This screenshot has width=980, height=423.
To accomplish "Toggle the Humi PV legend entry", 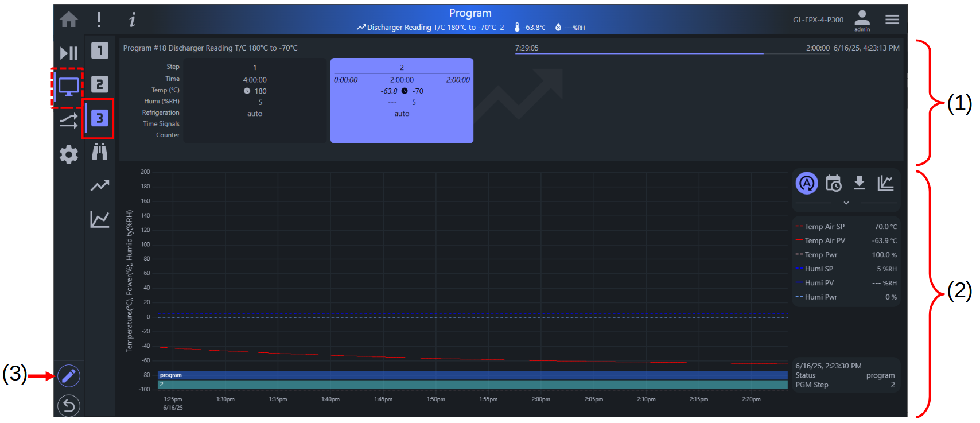I will pos(846,283).
